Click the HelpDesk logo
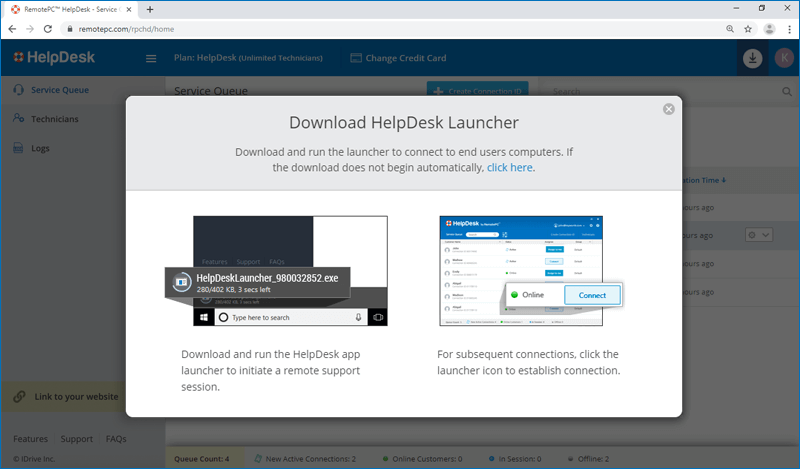 click(x=55, y=58)
